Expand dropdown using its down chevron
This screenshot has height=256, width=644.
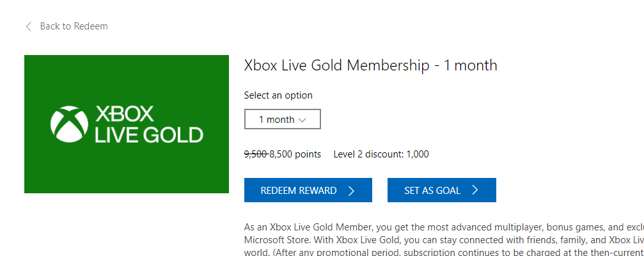[302, 120]
